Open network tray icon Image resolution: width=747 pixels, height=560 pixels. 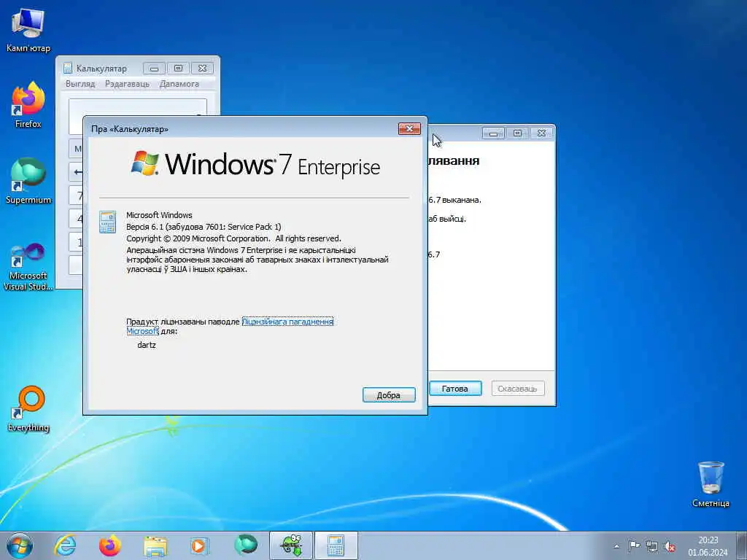(651, 546)
